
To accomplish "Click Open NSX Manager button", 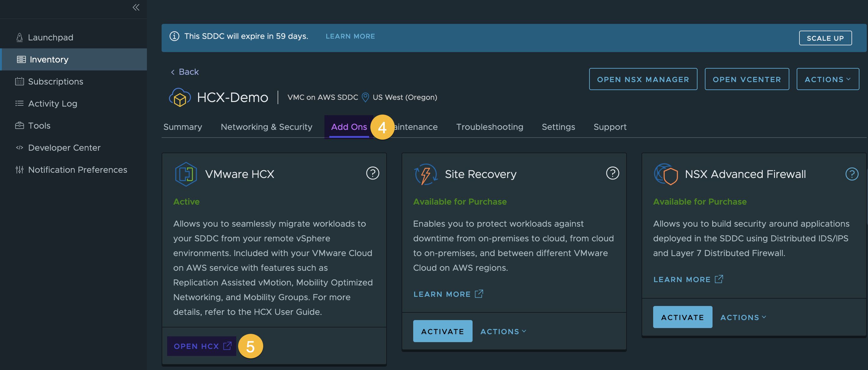I will coord(643,79).
